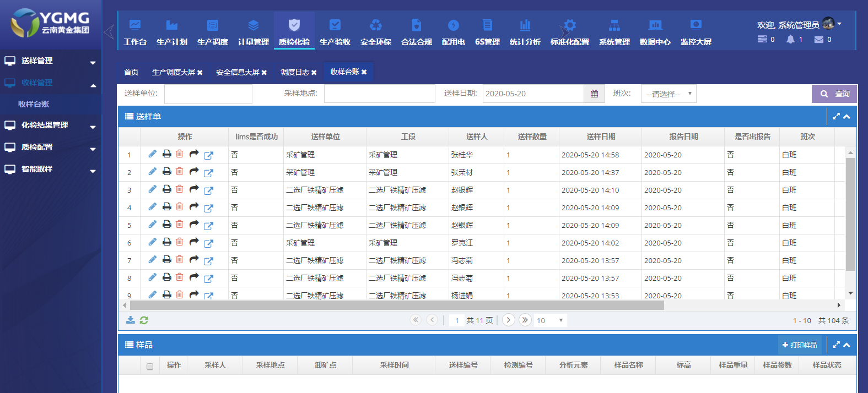This screenshot has width=868, height=393.
Task: Click the print icon in row 2
Action: click(x=166, y=172)
